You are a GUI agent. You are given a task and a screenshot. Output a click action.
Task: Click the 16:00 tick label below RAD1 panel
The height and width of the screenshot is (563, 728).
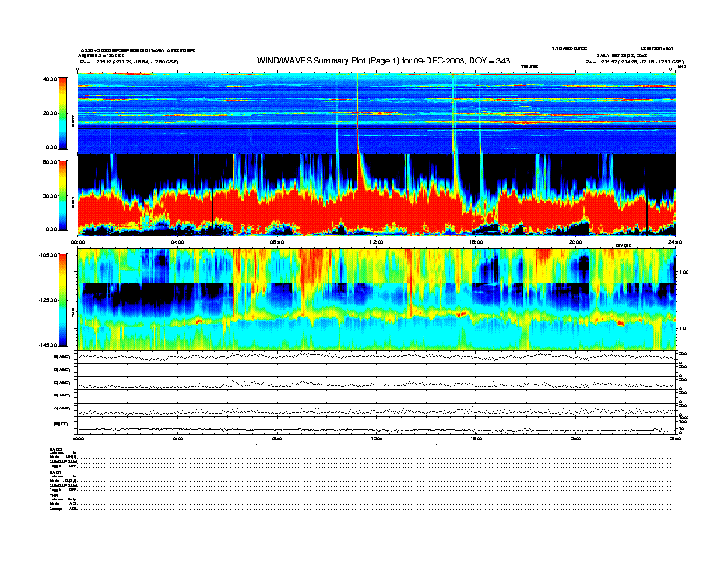click(476, 242)
